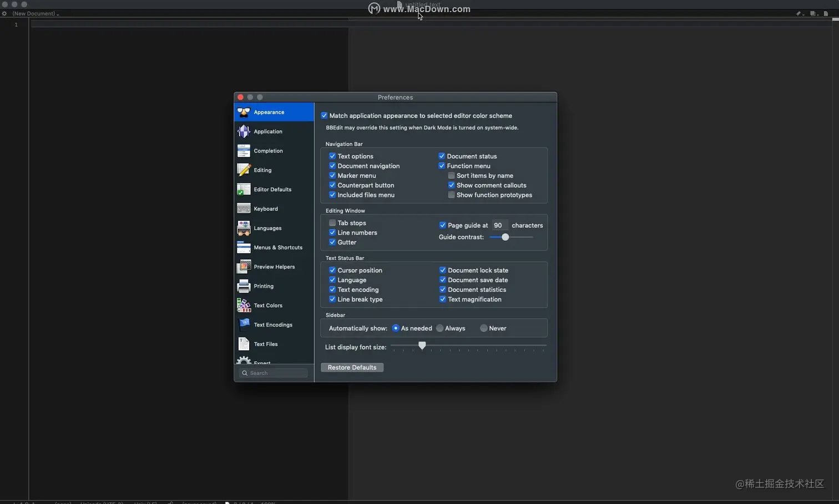Viewport: 839px width, 504px height.
Task: Open the Text Files pane
Action: click(274, 344)
